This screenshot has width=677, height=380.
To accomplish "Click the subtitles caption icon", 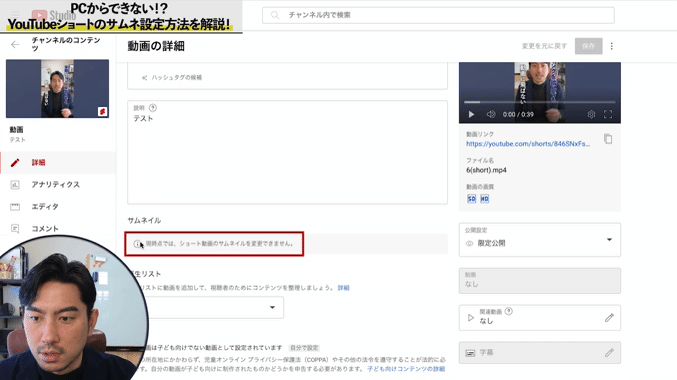I will 470,353.
